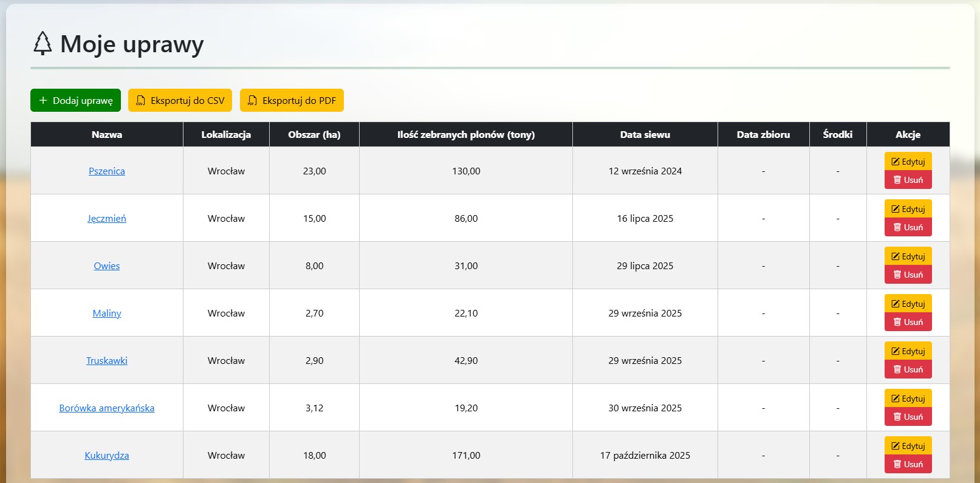Click the pencil edit icon for Maliny
The image size is (980, 483).
coord(895,304)
